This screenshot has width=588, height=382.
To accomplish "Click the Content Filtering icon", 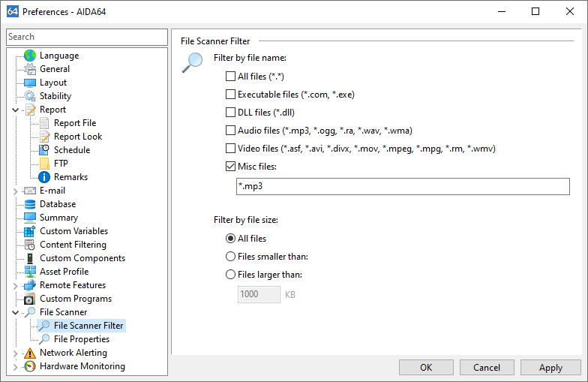I will (x=30, y=245).
